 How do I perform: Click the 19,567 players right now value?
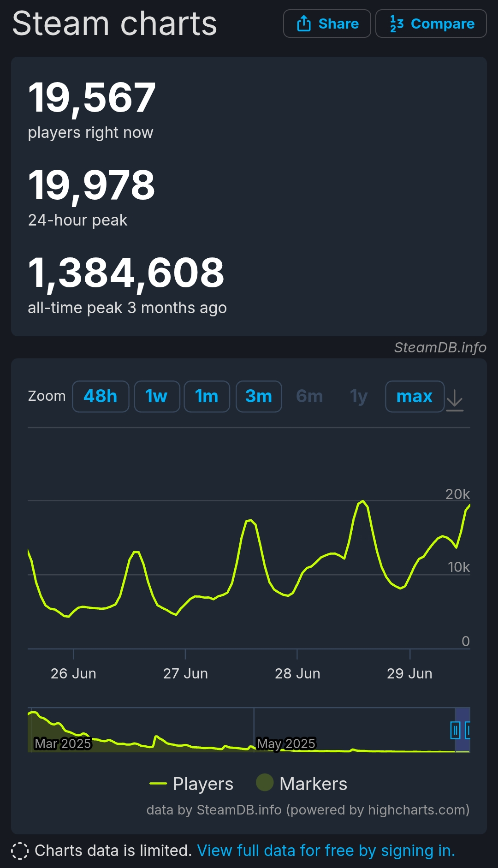tap(92, 97)
